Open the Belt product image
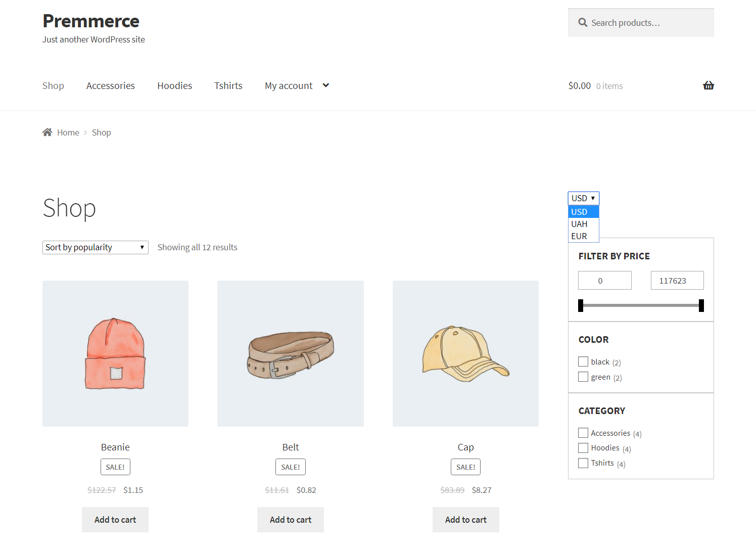This screenshot has width=756, height=546. pos(291,353)
